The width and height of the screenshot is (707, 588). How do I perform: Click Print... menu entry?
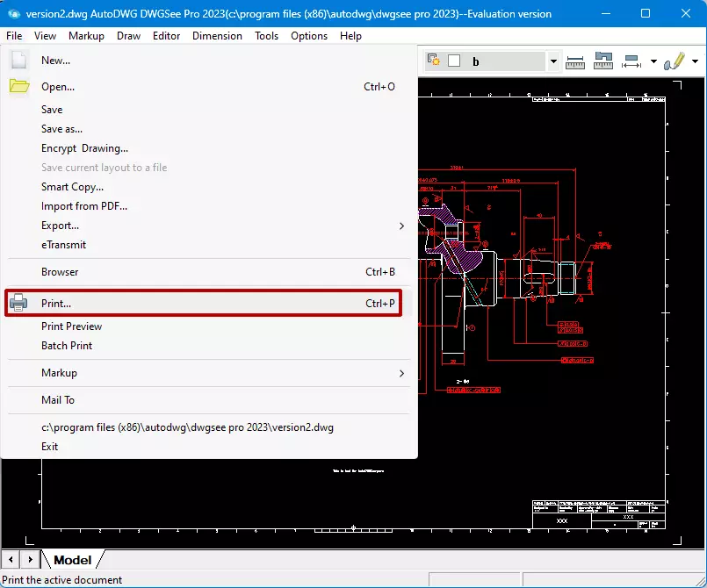tap(204, 304)
